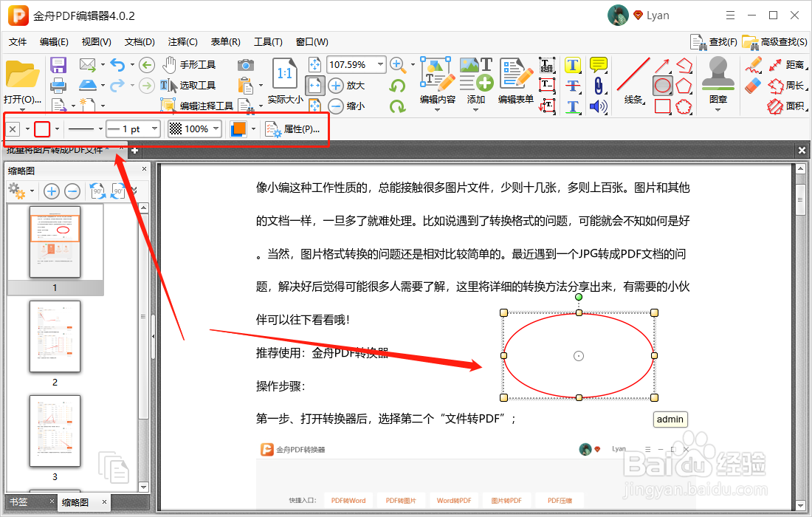Switch to the Bookmarks (书签) tab

coord(19,501)
